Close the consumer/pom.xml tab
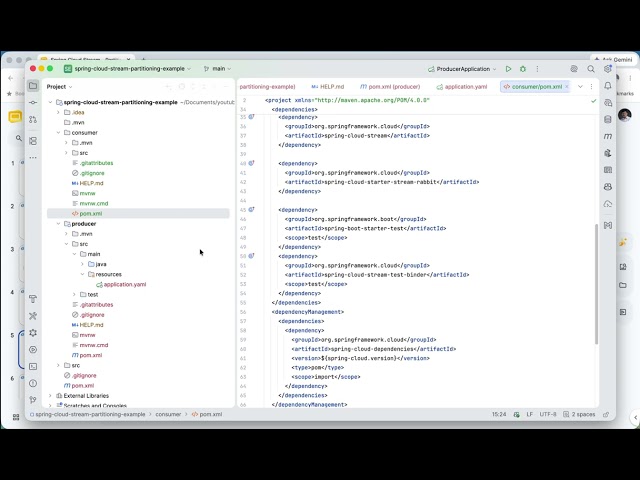640x480 pixels. pos(567,87)
